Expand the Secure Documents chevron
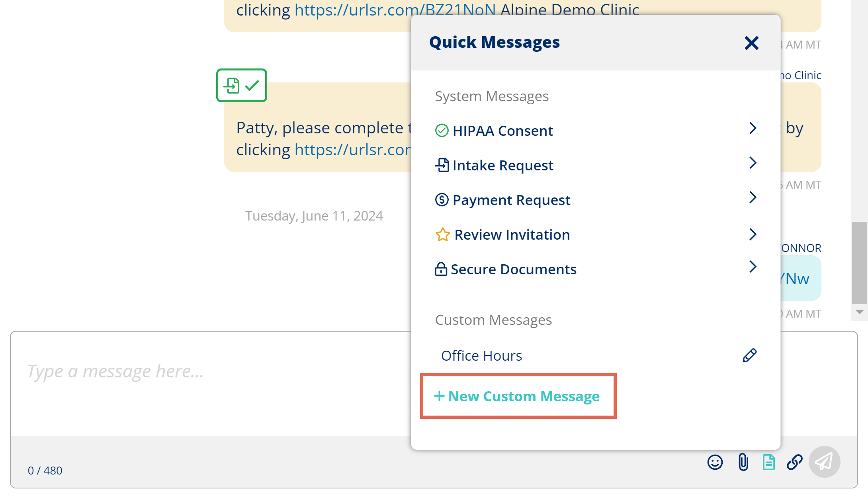 coord(753,267)
